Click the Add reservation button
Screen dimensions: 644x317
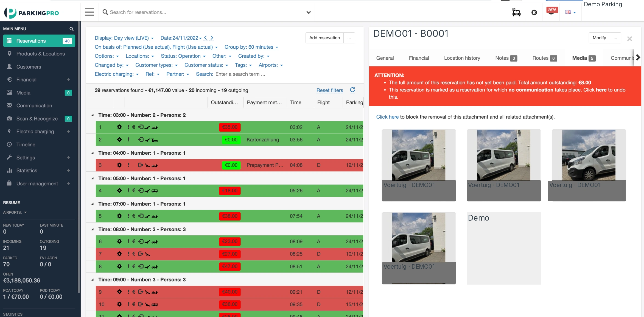324,38
